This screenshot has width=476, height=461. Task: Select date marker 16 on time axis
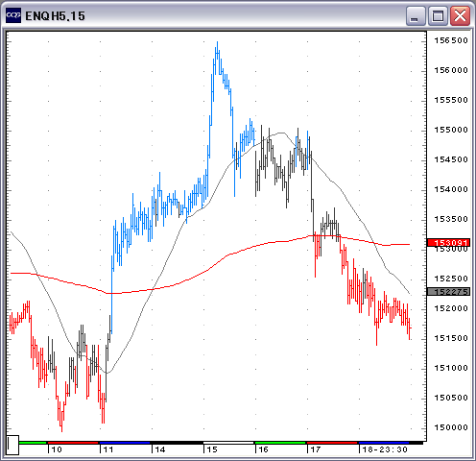coord(263,449)
